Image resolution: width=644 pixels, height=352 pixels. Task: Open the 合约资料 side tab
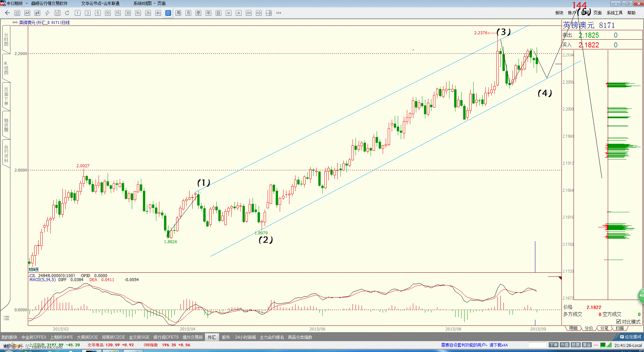[6, 153]
